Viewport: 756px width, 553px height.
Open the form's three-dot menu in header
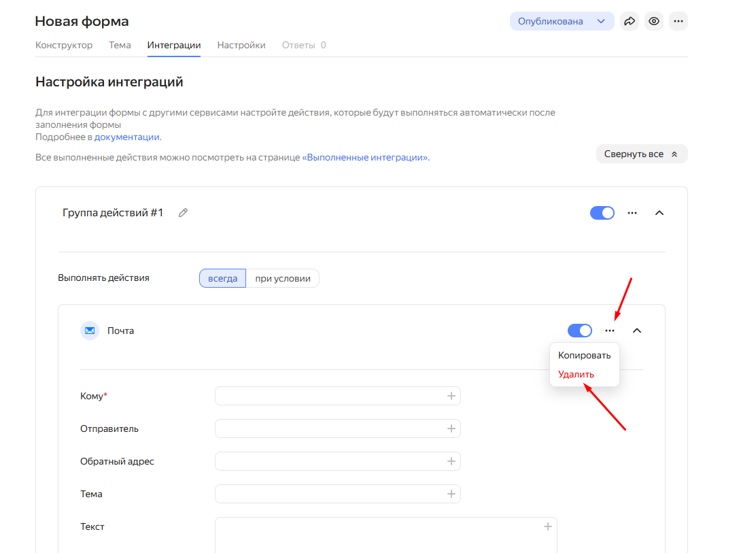[x=678, y=21]
